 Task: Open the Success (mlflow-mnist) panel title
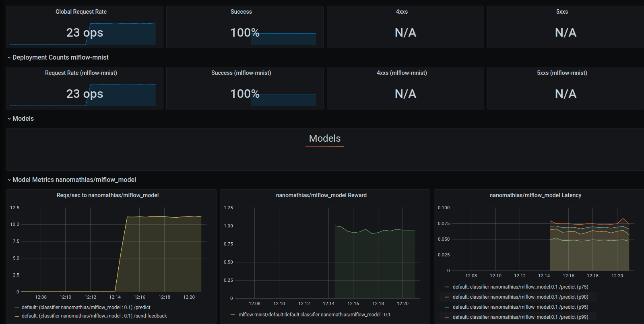tap(241, 73)
